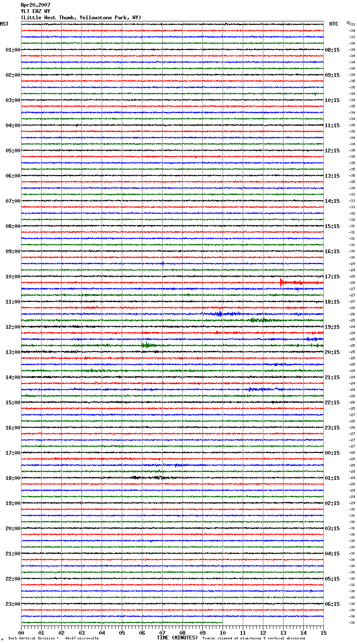Select the '15:00' MST time label
357x644 pixels.
click(x=13, y=403)
